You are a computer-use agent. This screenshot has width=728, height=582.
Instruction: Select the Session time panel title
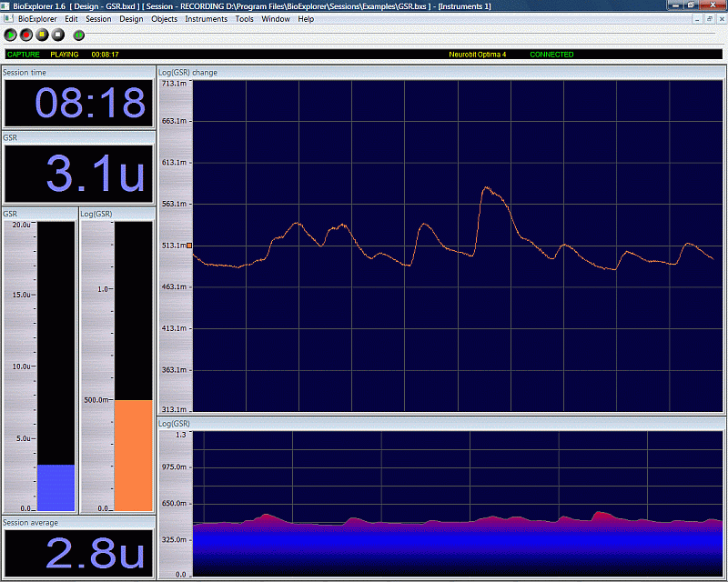[x=25, y=73]
